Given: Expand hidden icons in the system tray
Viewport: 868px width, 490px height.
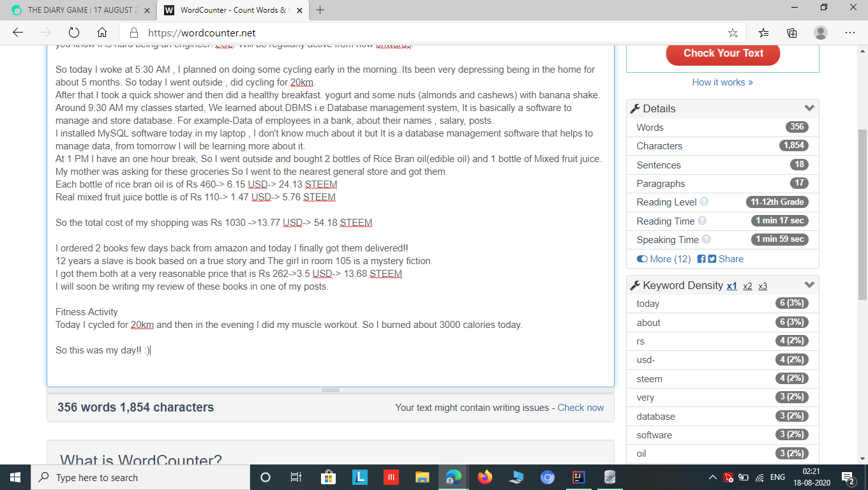Looking at the screenshot, I should [x=713, y=477].
